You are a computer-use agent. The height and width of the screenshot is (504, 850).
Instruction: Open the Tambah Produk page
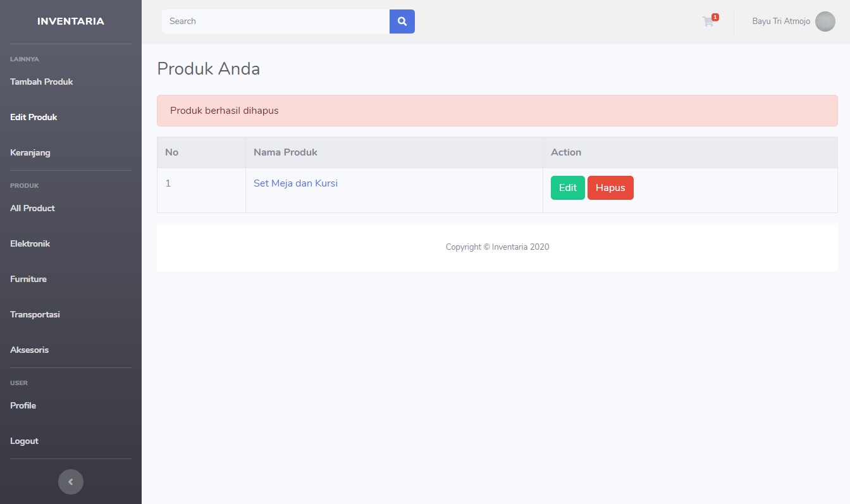click(x=41, y=82)
